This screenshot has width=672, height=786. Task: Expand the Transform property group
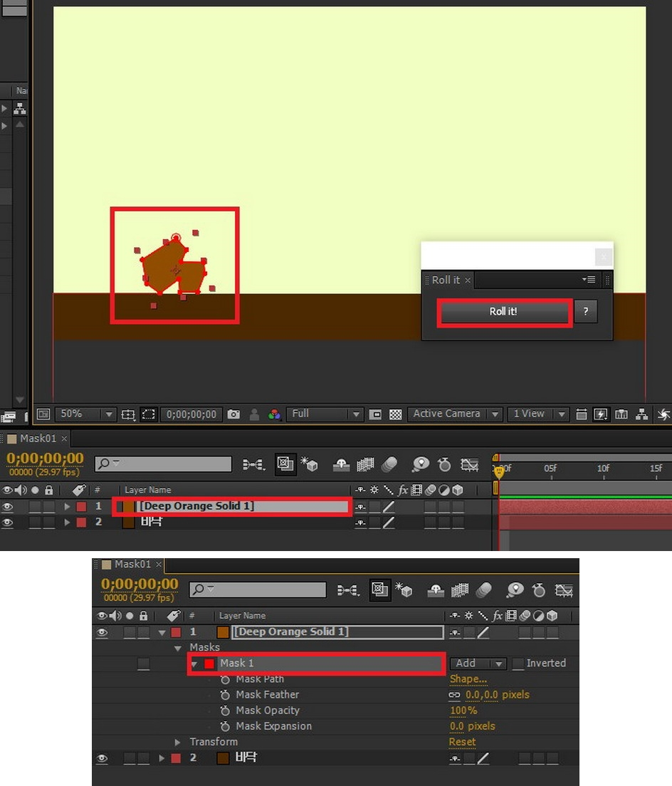[x=179, y=742]
